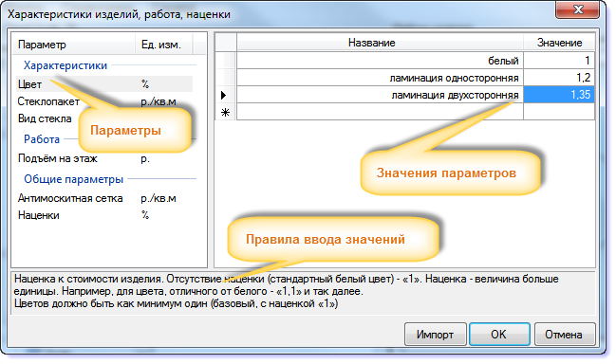Select the Наценки parameter
This screenshot has height=364, width=616.
[x=39, y=215]
